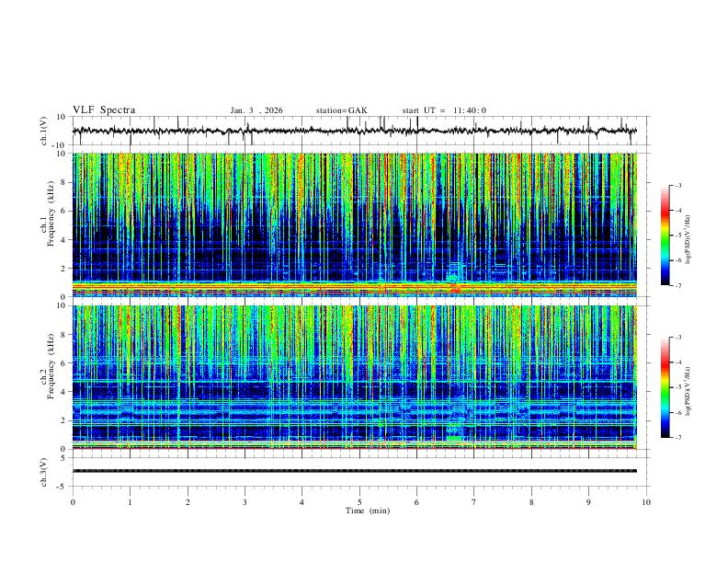Viewport: 728px width, 563px height.
Task: Click the ch.1 colorbar log(PSD) label
Action: click(x=688, y=240)
